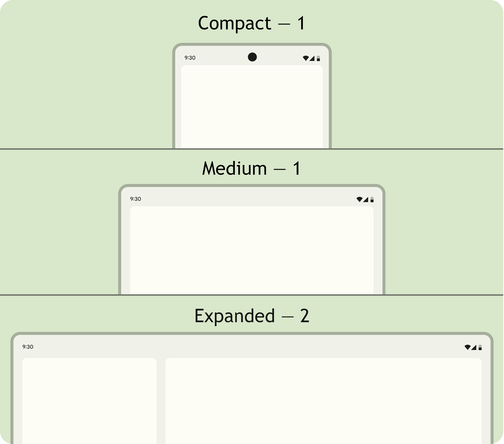Click the "Medium — 1" heading
The image size is (504, 444).
(251, 169)
